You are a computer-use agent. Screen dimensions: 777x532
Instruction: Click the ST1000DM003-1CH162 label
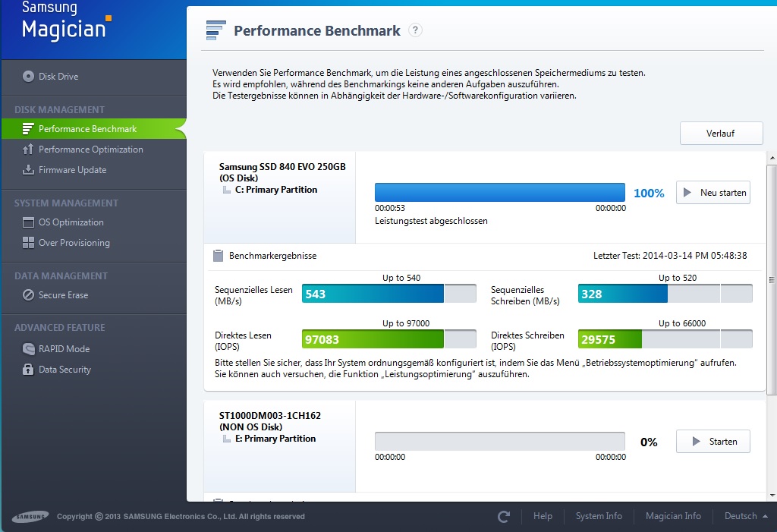pos(270,416)
